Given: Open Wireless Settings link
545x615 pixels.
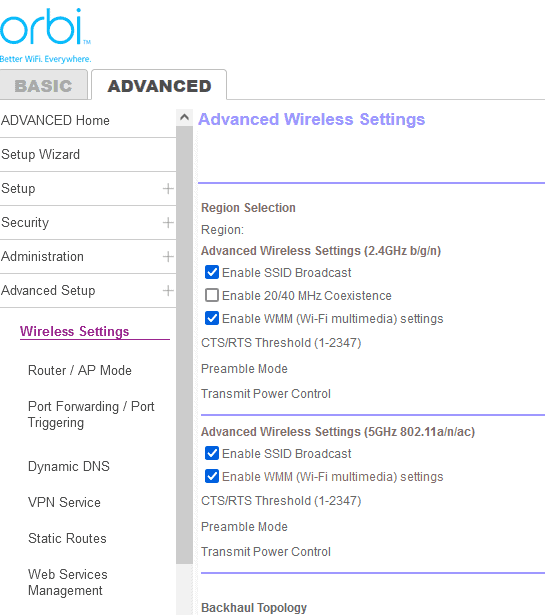Looking at the screenshot, I should pos(74,331).
